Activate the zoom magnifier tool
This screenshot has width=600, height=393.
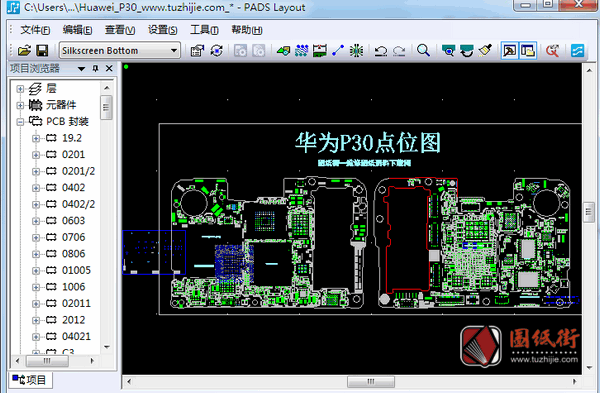pyautogui.click(x=424, y=51)
